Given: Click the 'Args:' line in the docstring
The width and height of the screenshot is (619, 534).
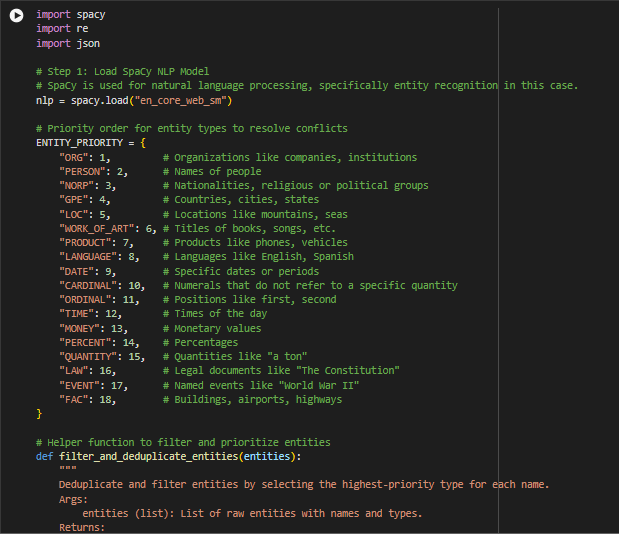Looking at the screenshot, I should click(73, 500).
